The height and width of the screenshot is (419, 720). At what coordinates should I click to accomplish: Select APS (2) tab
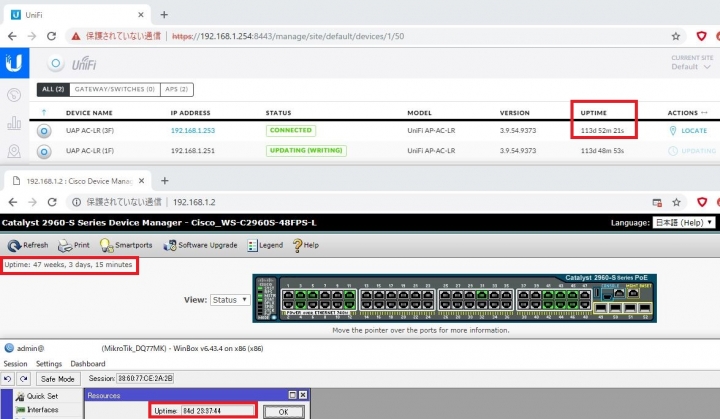point(177,89)
